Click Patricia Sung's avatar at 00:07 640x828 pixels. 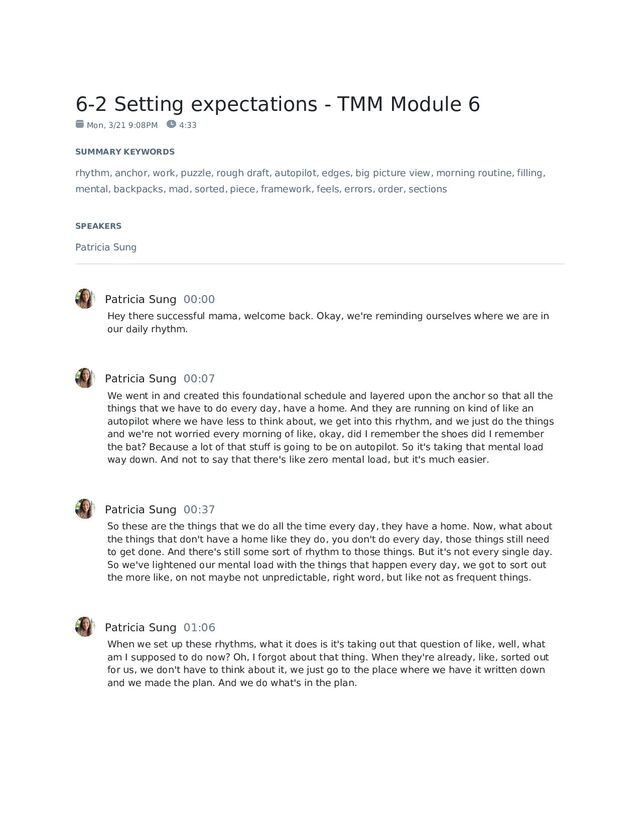tap(85, 378)
